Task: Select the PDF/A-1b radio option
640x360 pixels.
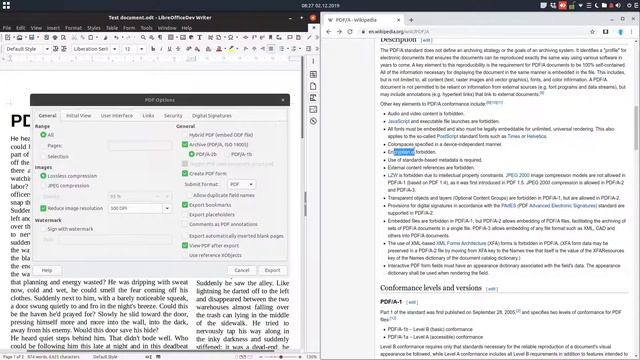Action: coord(227,154)
